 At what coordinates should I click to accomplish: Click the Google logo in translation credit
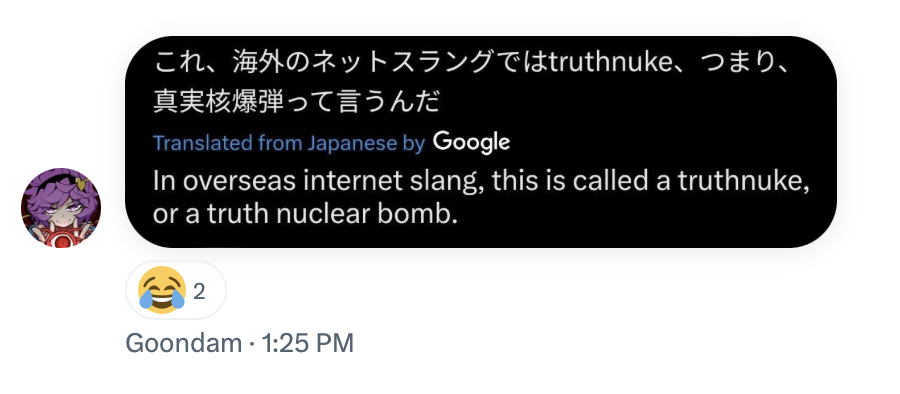tap(471, 142)
